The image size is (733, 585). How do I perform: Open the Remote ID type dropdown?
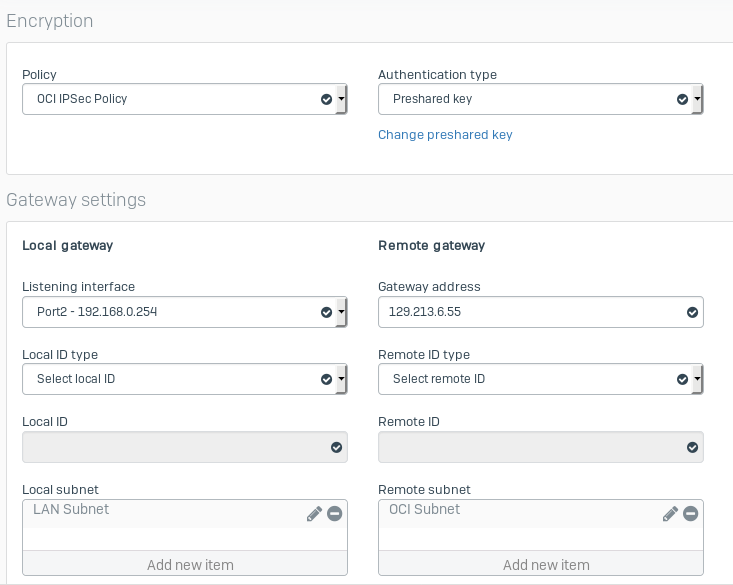(x=540, y=379)
